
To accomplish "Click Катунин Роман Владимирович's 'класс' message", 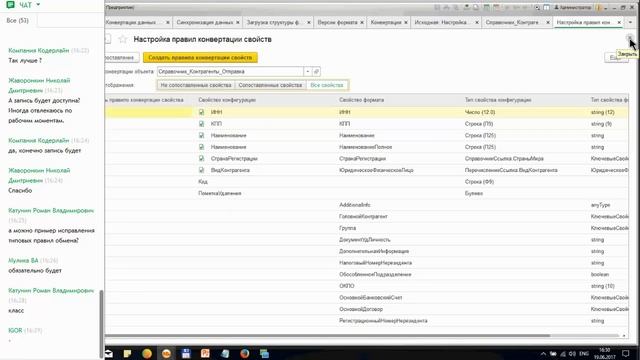I will coord(16,311).
